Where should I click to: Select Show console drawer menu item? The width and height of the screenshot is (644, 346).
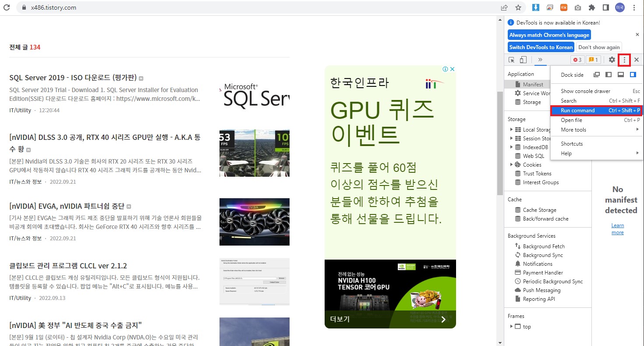[597, 91]
